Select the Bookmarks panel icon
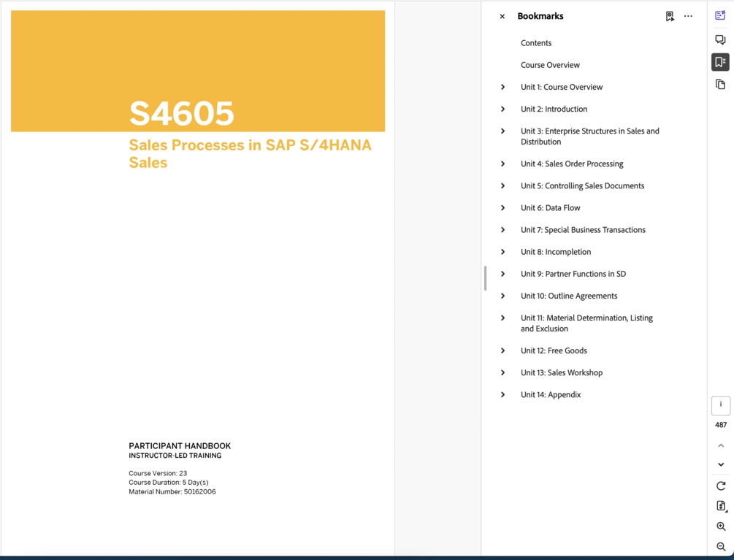This screenshot has width=734, height=560. coord(720,62)
